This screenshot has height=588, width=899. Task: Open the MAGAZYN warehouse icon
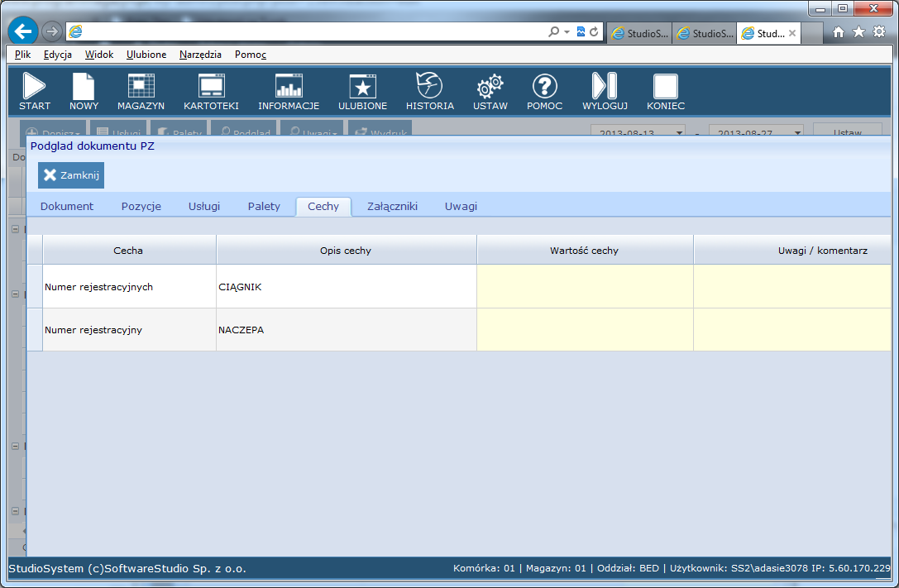tap(141, 87)
